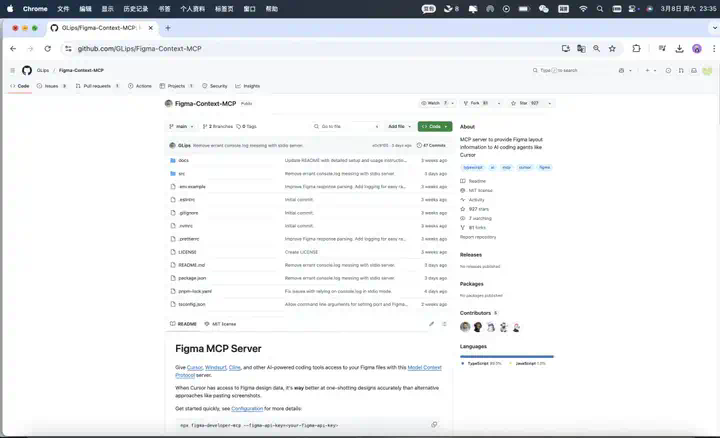
Task: Click the first contributor avatar
Action: tap(465, 327)
